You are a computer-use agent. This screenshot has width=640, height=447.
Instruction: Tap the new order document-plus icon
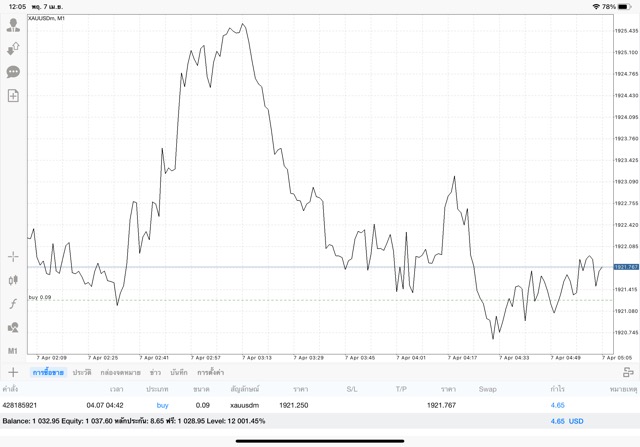(x=13, y=96)
